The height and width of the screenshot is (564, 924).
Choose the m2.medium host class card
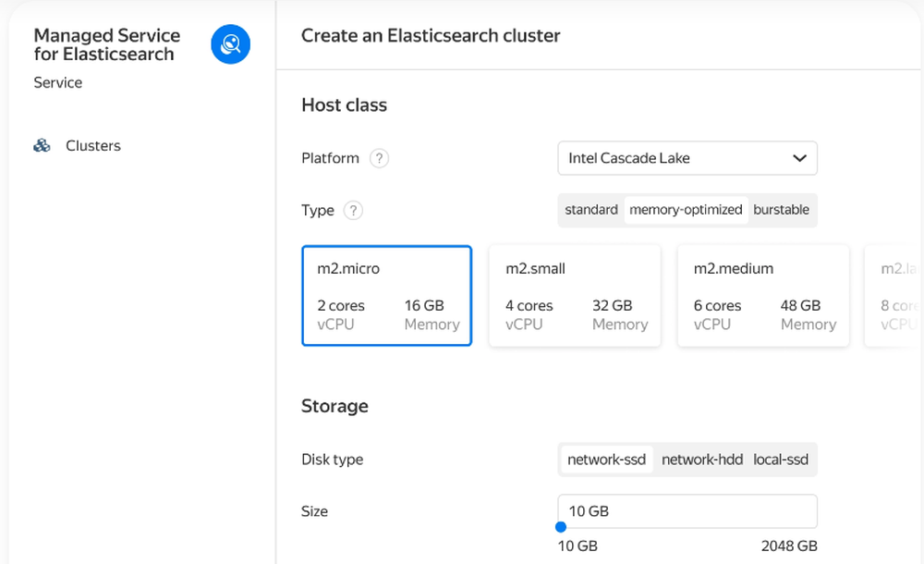click(x=763, y=296)
